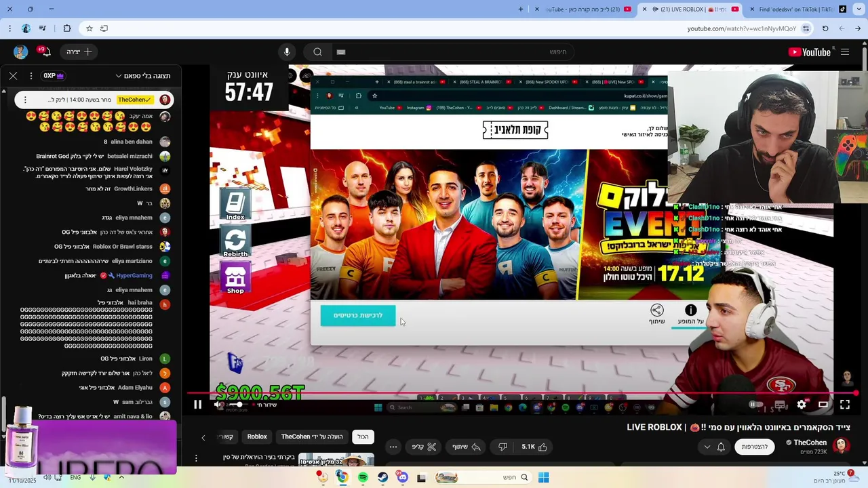Open the suggested video thumbnail

pos(336,460)
